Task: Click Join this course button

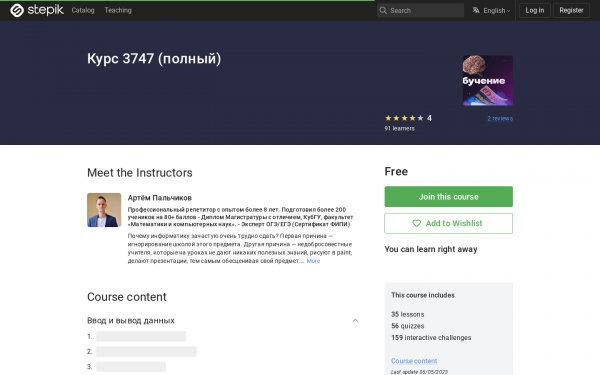Action: pyautogui.click(x=448, y=197)
